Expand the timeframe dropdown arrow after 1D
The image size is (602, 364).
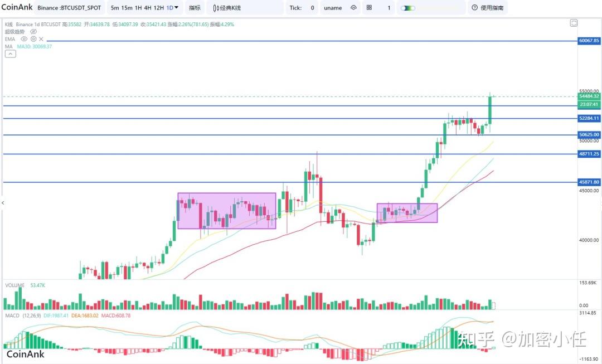point(177,8)
